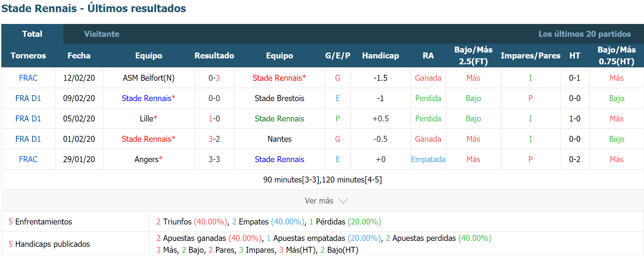Open the Los últimos 20 partidos selector
The height and width of the screenshot is (256, 644).
click(x=584, y=34)
